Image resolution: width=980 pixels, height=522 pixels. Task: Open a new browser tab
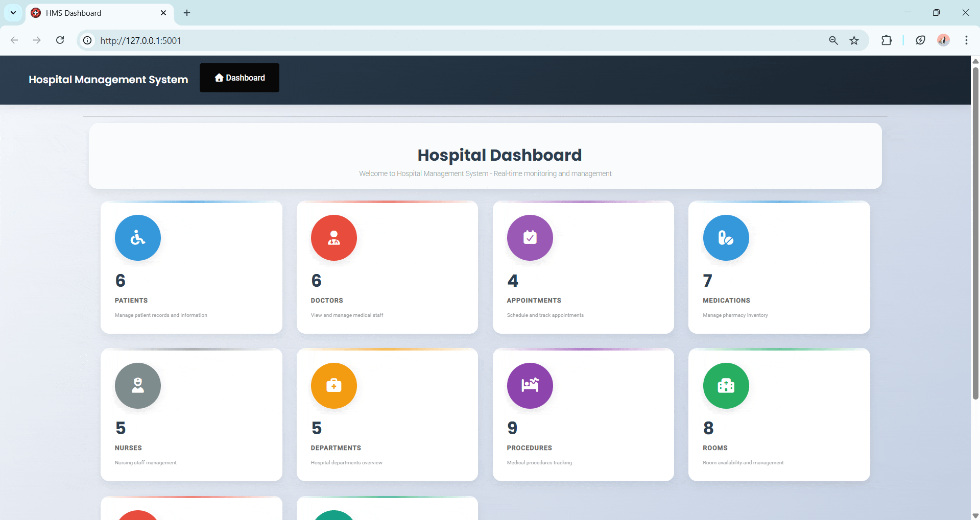click(187, 13)
